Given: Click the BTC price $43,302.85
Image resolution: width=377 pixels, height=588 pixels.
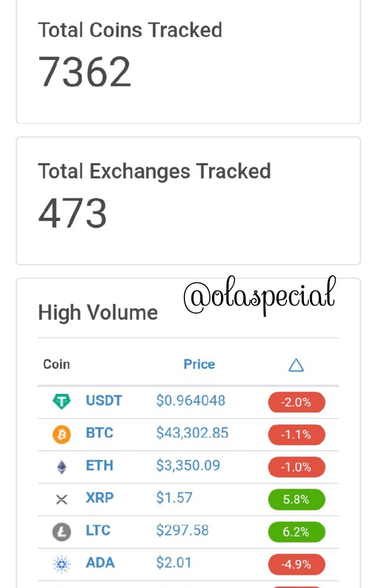Looking at the screenshot, I should 193,433.
